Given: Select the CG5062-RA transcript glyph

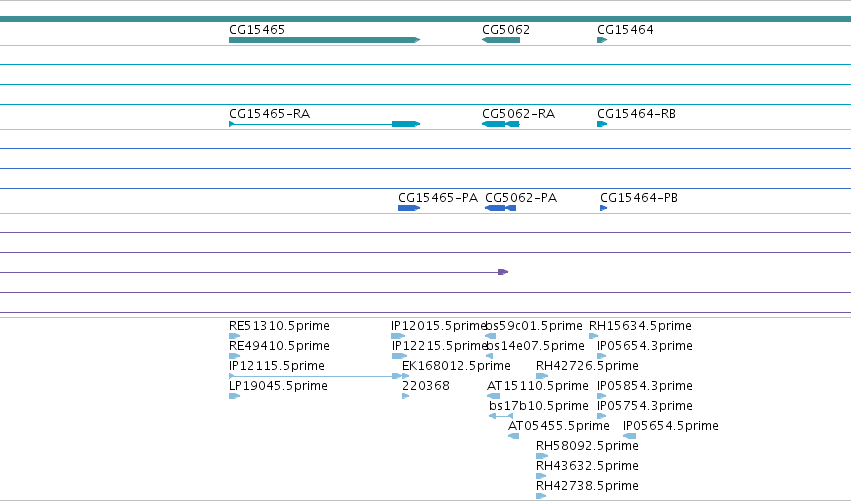Looking at the screenshot, I should 501,124.
